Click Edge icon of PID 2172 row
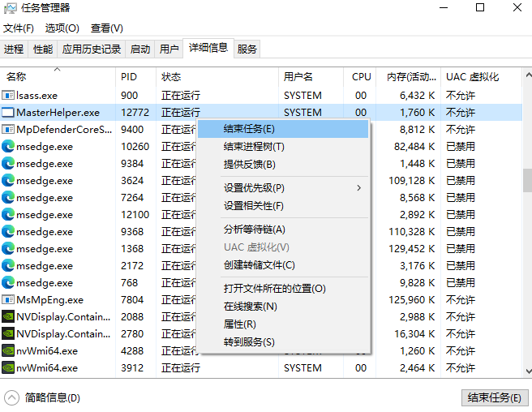Image resolution: width=532 pixels, height=412 pixels. [8, 265]
